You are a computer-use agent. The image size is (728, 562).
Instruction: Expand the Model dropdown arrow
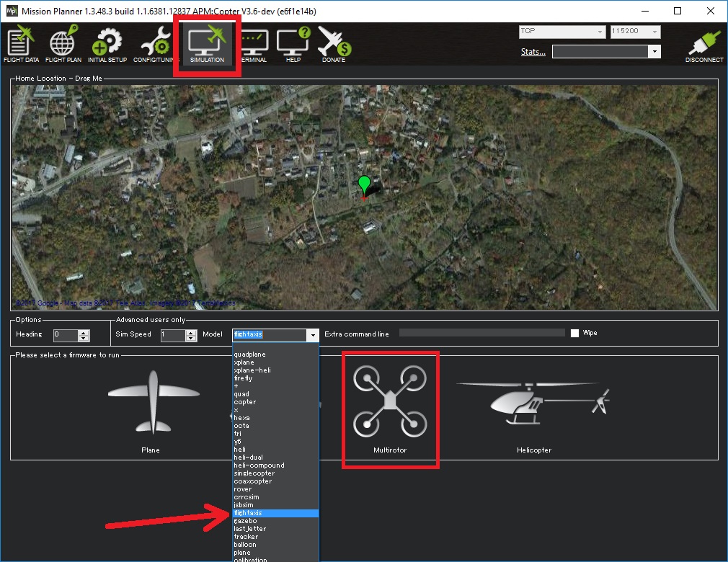312,335
